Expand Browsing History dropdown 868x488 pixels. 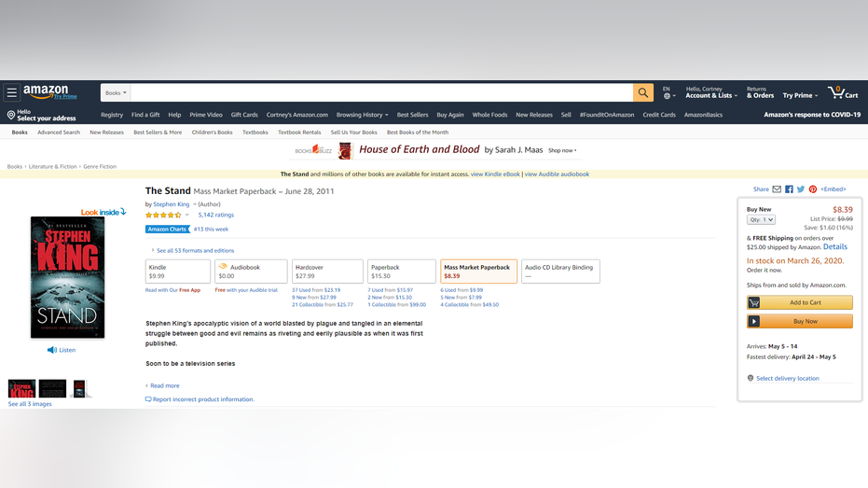(362, 115)
